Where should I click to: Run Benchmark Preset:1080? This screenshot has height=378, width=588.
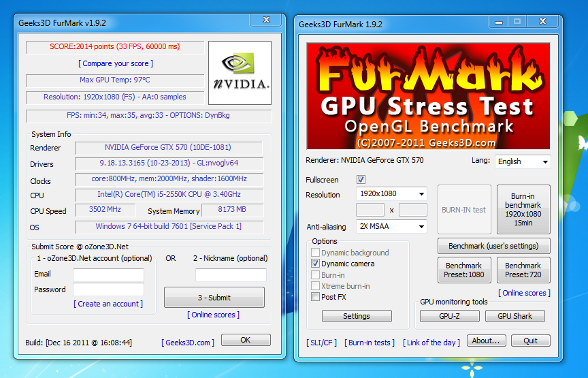click(x=464, y=270)
